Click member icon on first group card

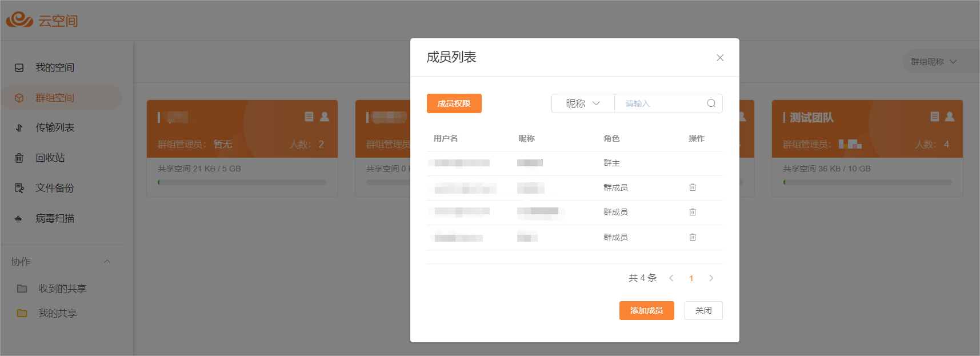coord(325,117)
